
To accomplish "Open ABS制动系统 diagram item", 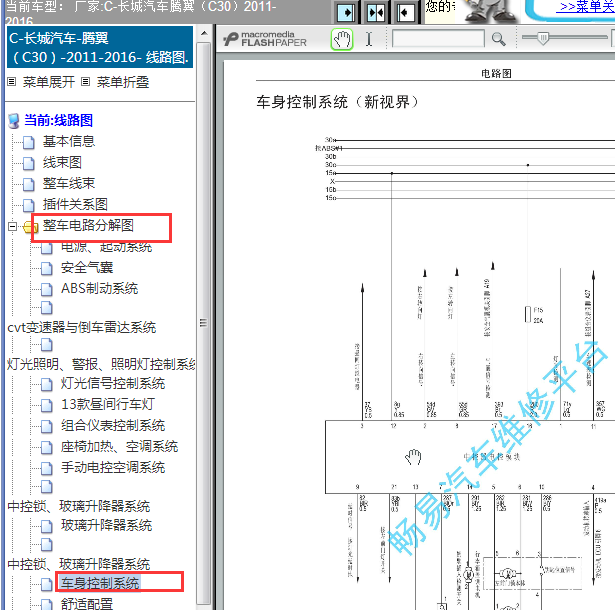I will click(x=100, y=289).
